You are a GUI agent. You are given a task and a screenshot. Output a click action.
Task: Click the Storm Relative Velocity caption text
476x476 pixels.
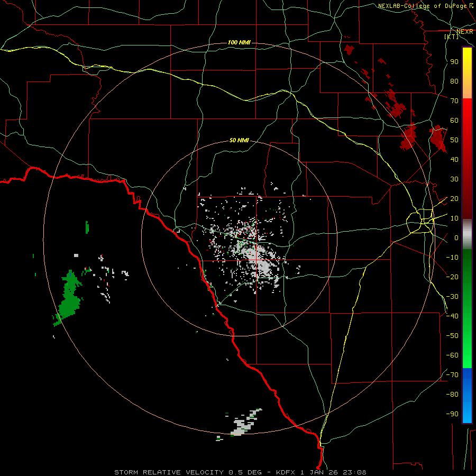[240, 472]
